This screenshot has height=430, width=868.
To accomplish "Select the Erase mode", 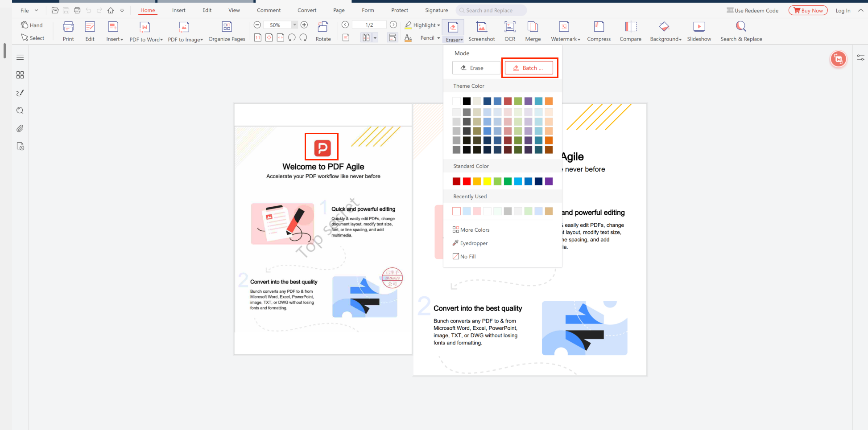I will click(x=476, y=68).
